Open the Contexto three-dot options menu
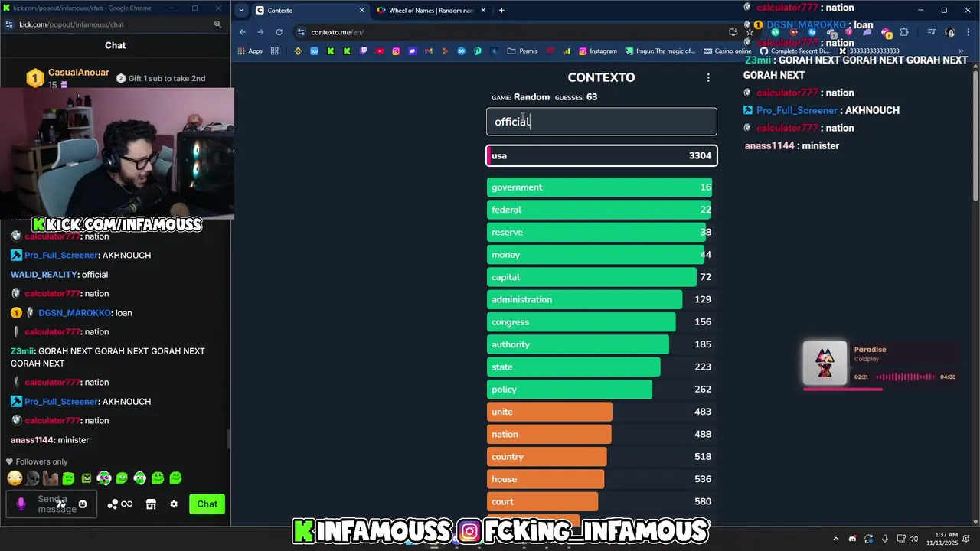Viewport: 980px width, 551px height. coord(708,77)
